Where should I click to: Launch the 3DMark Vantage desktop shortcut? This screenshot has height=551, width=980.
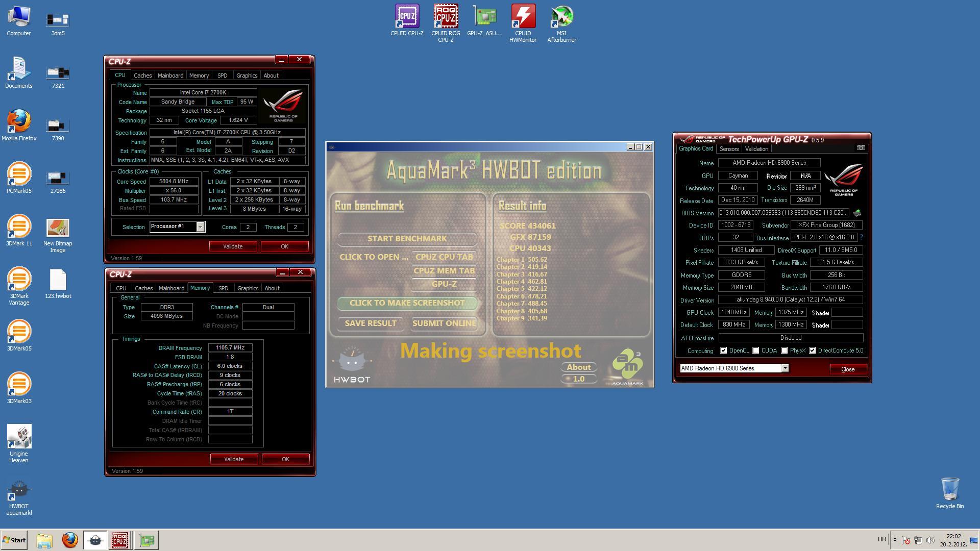(19, 287)
